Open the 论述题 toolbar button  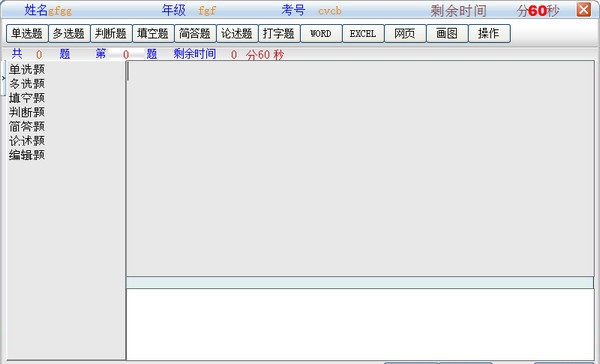pyautogui.click(x=237, y=34)
